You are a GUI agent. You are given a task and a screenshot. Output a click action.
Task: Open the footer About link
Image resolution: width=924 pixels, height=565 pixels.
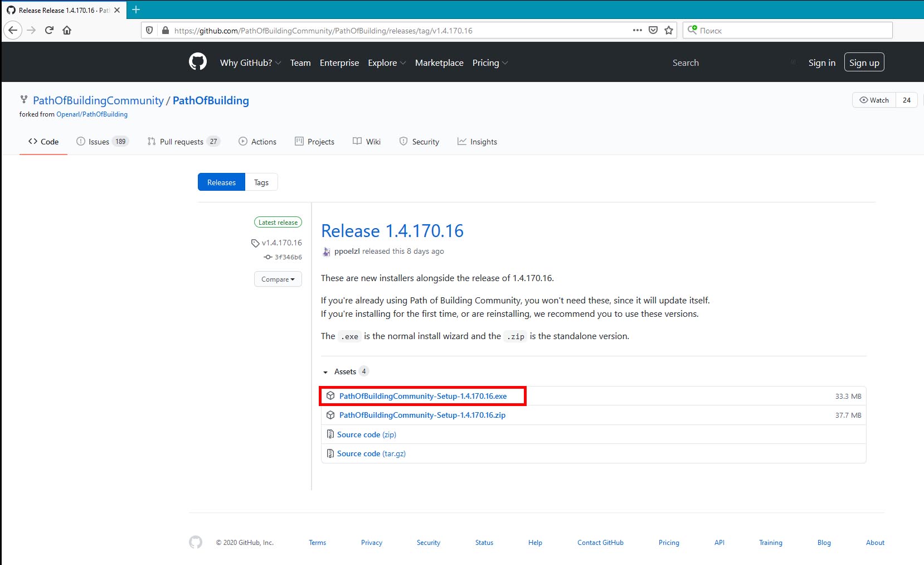pos(875,543)
